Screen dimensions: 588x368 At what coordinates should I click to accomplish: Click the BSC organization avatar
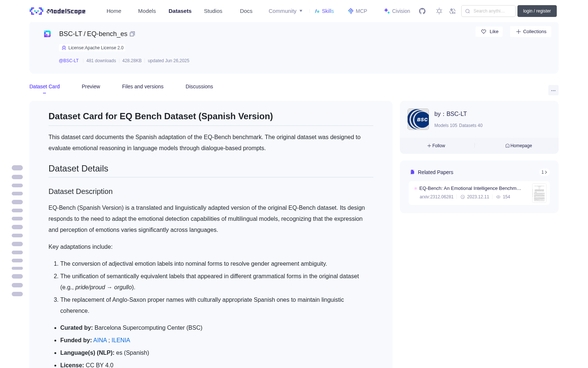tap(418, 119)
